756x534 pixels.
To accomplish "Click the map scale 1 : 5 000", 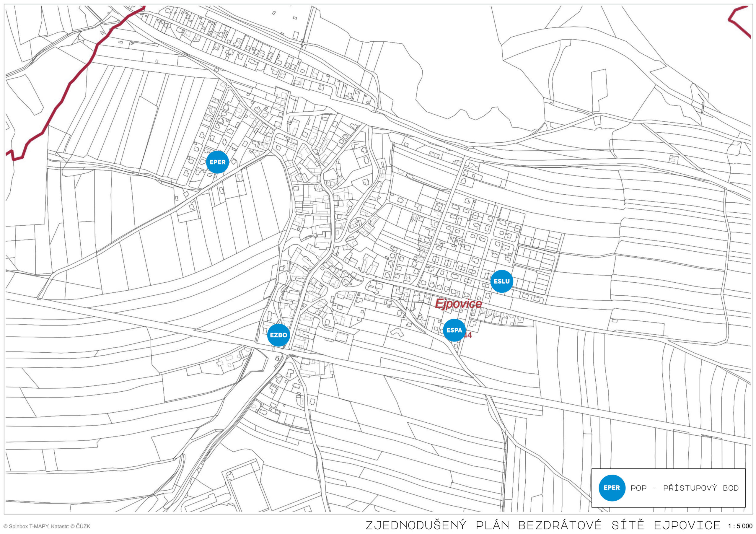I will (x=741, y=526).
